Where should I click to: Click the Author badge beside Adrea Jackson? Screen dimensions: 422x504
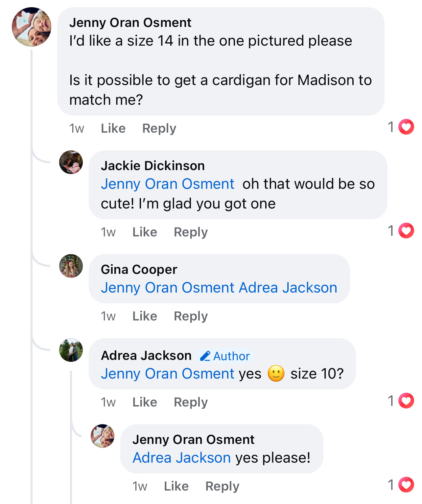coord(225,356)
